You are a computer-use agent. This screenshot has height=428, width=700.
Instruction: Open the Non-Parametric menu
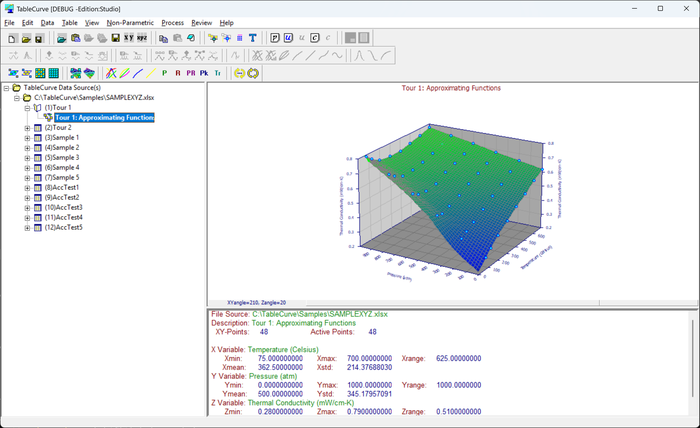130,23
